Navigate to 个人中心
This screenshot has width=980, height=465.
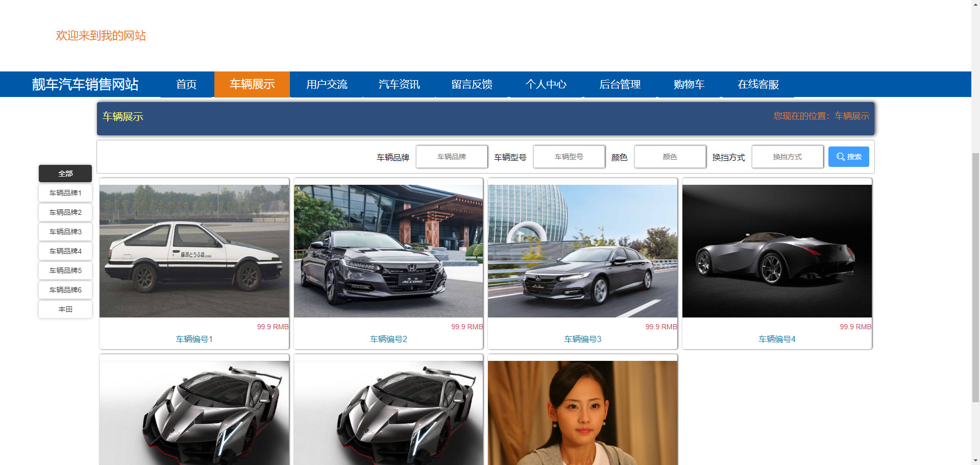(x=546, y=84)
